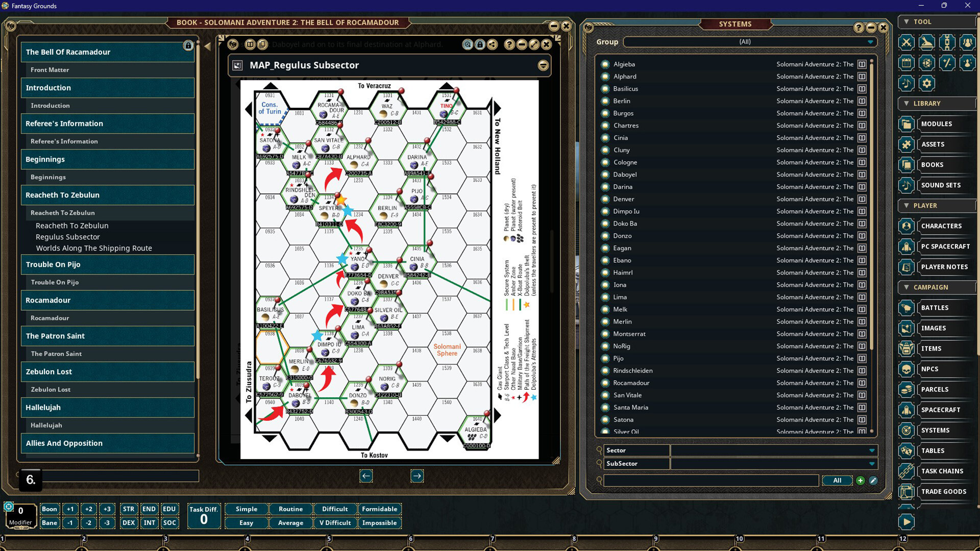Toggle the lock icon on The Bell Of Racamadour
Viewport: 980px width, 551px height.
pyautogui.click(x=188, y=46)
